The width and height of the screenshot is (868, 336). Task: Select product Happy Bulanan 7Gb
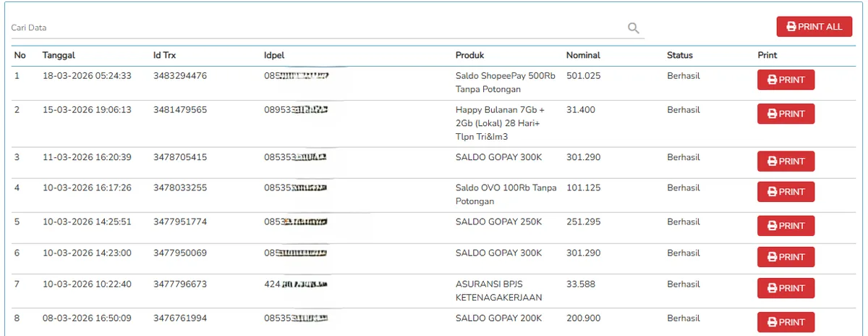[500, 123]
